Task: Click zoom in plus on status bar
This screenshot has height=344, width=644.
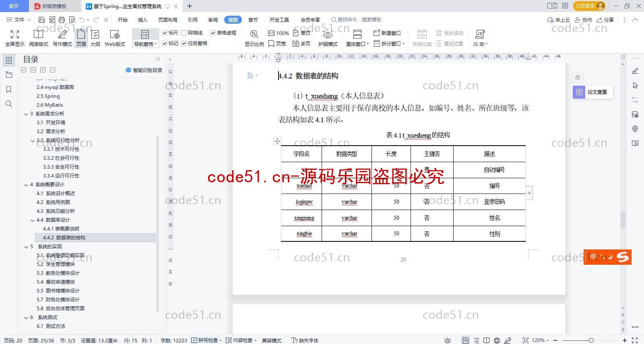Action: point(625,340)
